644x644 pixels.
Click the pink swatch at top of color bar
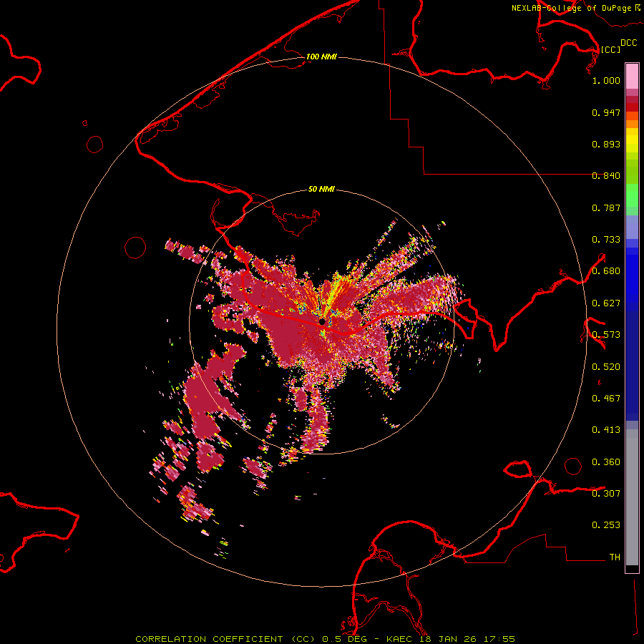click(632, 76)
